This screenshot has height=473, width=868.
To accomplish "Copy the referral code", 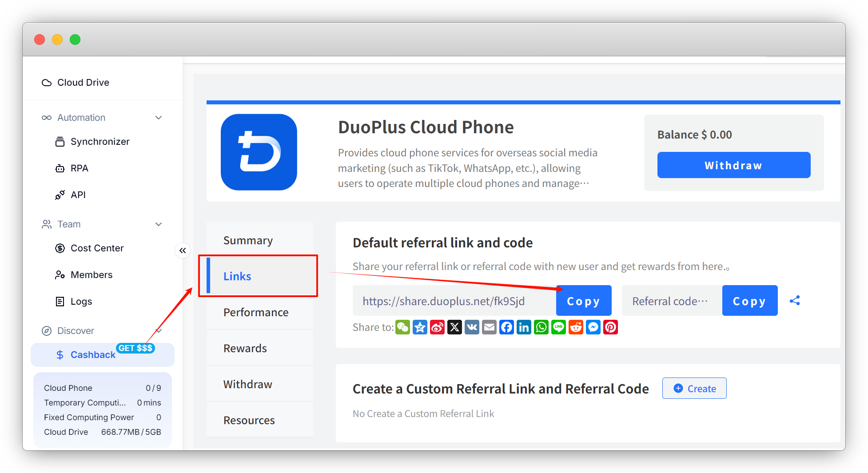I will point(750,301).
